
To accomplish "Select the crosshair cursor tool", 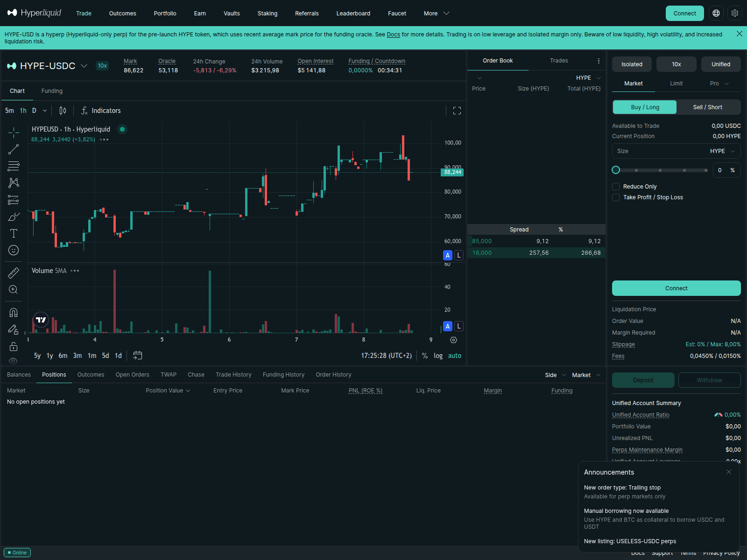I will coord(14,133).
